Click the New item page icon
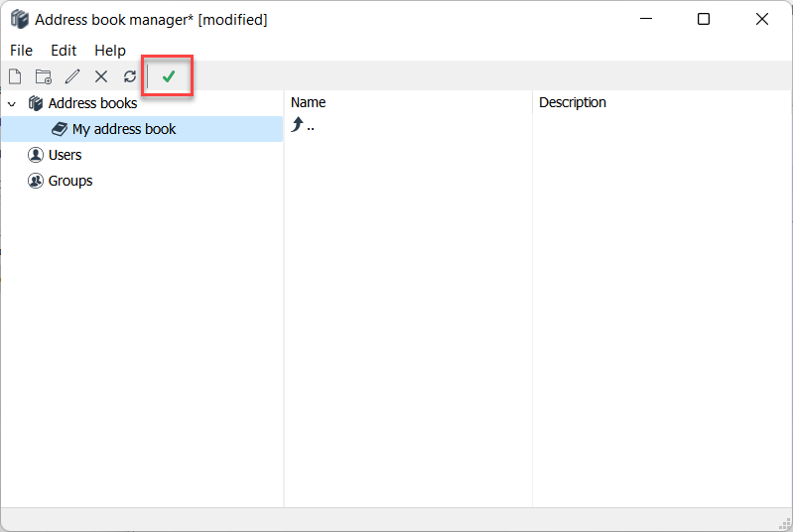Image resolution: width=793 pixels, height=532 pixels. (15, 76)
